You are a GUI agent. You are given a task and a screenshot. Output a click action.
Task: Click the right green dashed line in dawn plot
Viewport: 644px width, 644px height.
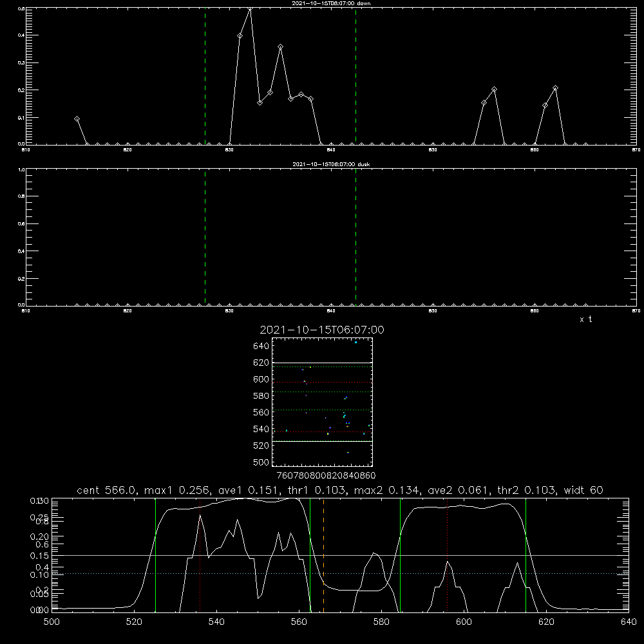pyautogui.click(x=355, y=76)
